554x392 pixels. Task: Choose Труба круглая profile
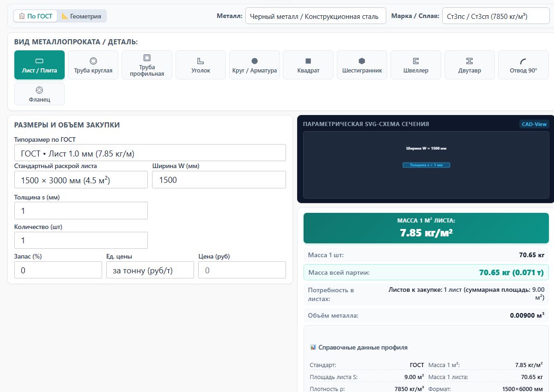[x=93, y=65]
